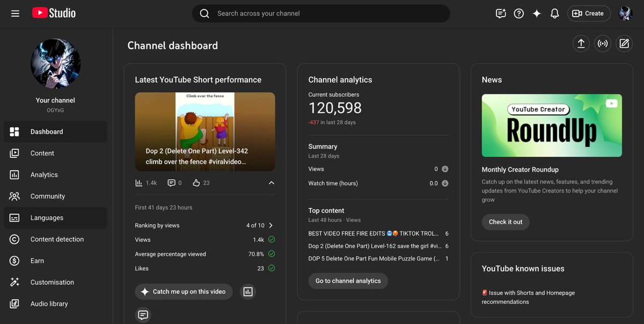Click the go live broadcast icon
The width and height of the screenshot is (644, 324).
click(x=603, y=44)
